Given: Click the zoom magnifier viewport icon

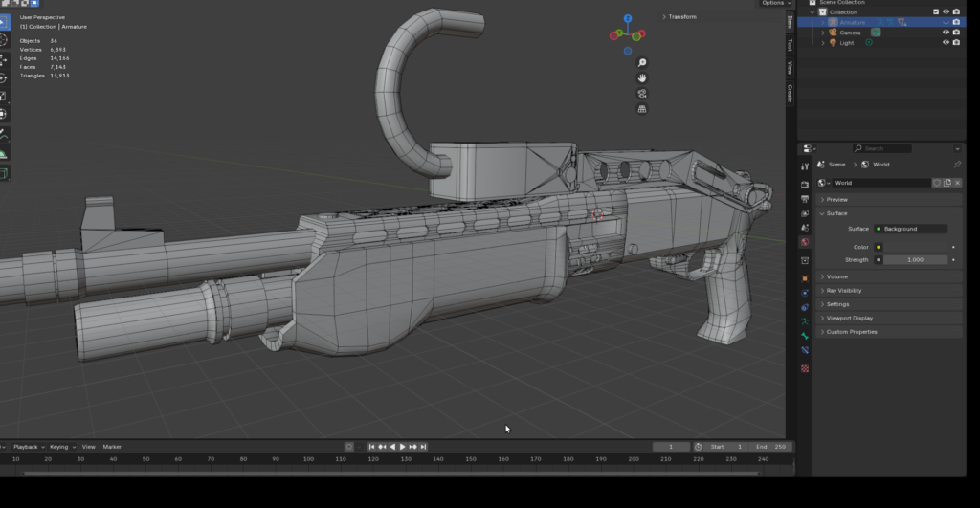Looking at the screenshot, I should 642,62.
